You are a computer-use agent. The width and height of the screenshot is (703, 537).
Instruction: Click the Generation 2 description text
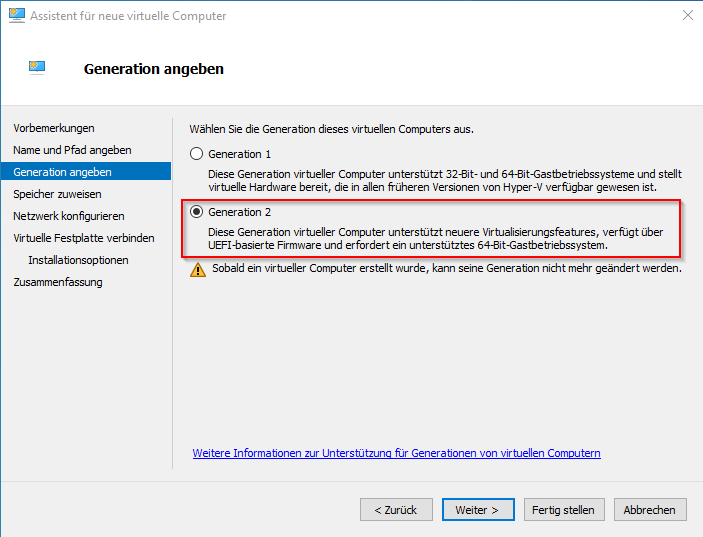pyautogui.click(x=436, y=239)
